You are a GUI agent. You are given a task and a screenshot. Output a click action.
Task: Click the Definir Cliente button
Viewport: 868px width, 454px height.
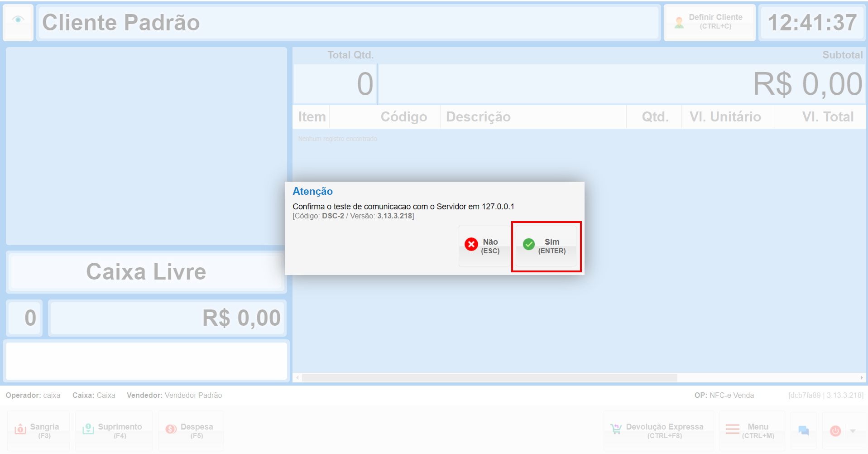(710, 22)
